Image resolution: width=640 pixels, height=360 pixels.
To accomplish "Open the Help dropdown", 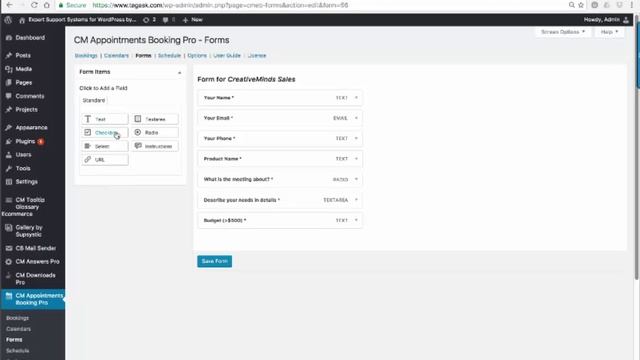I will 609,32.
